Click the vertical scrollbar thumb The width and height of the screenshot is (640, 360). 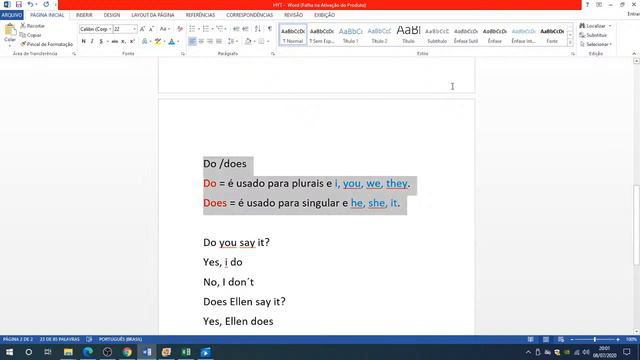click(636, 224)
